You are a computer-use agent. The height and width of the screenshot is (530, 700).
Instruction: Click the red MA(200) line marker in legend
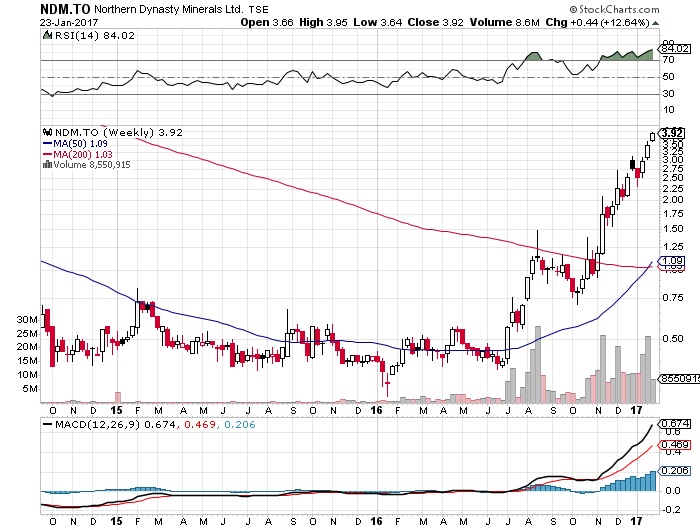(x=47, y=154)
